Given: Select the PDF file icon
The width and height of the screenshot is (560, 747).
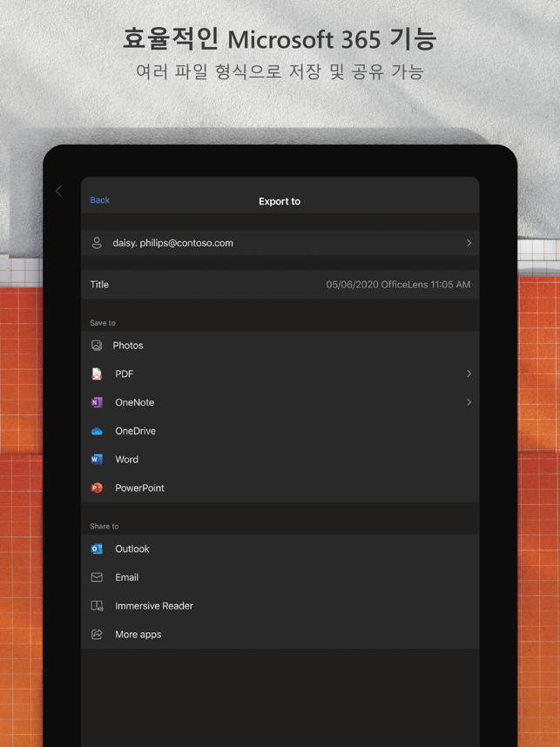Looking at the screenshot, I should click(x=97, y=374).
